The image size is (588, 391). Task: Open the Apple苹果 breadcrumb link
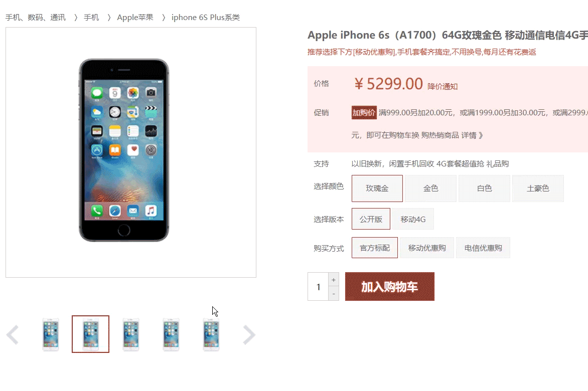click(x=135, y=17)
